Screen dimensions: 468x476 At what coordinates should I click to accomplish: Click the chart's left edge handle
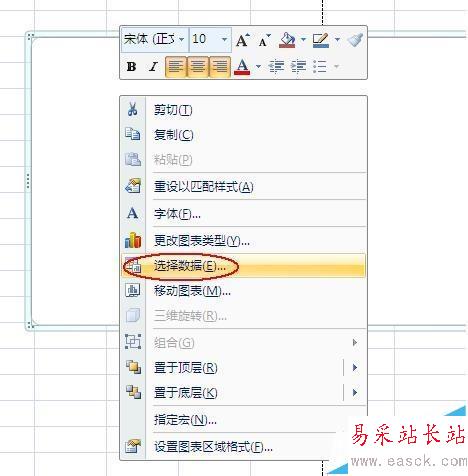coord(28,181)
